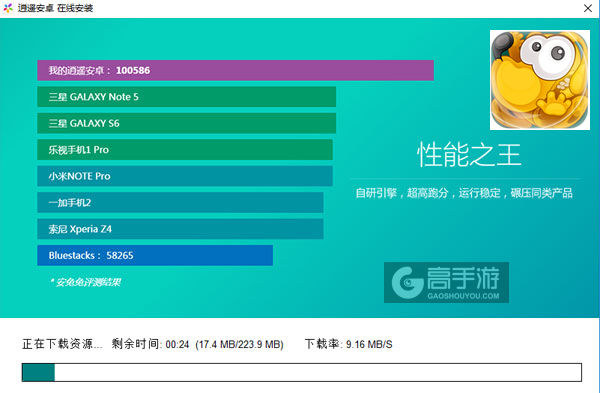
Task: Click the 逍遥安卓 logo in title bar
Action: point(8,8)
